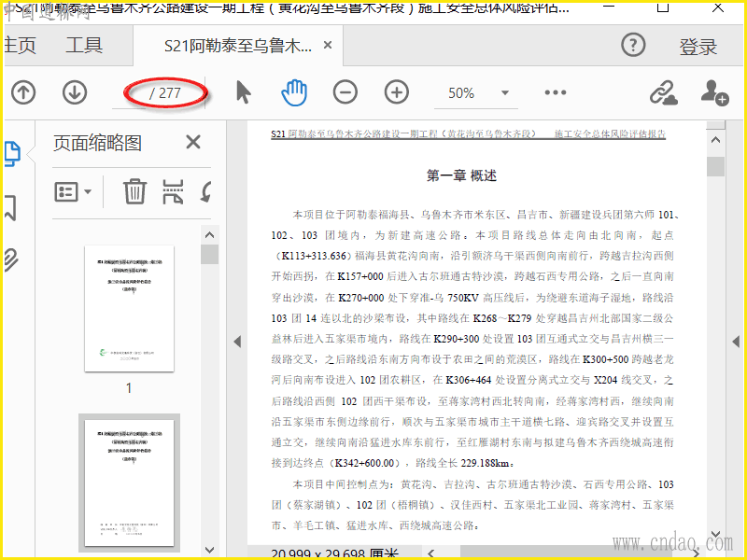Close the 页面缩略图 panel
The image size is (747, 560).
pyautogui.click(x=193, y=142)
